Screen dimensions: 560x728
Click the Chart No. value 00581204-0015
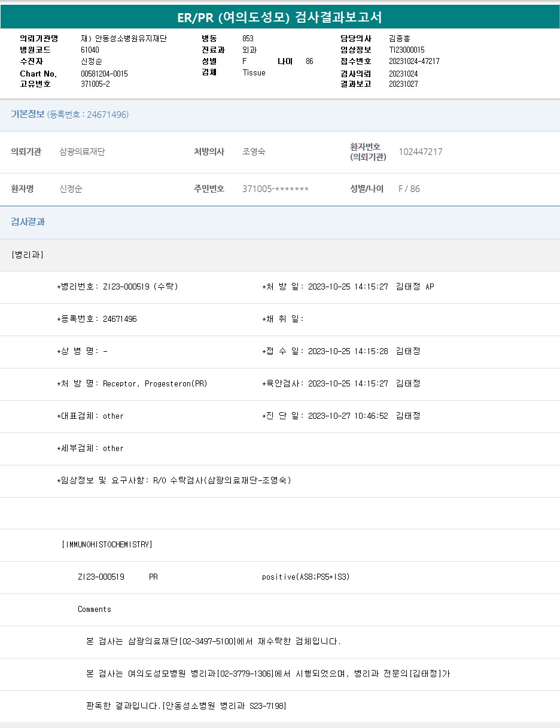[104, 74]
